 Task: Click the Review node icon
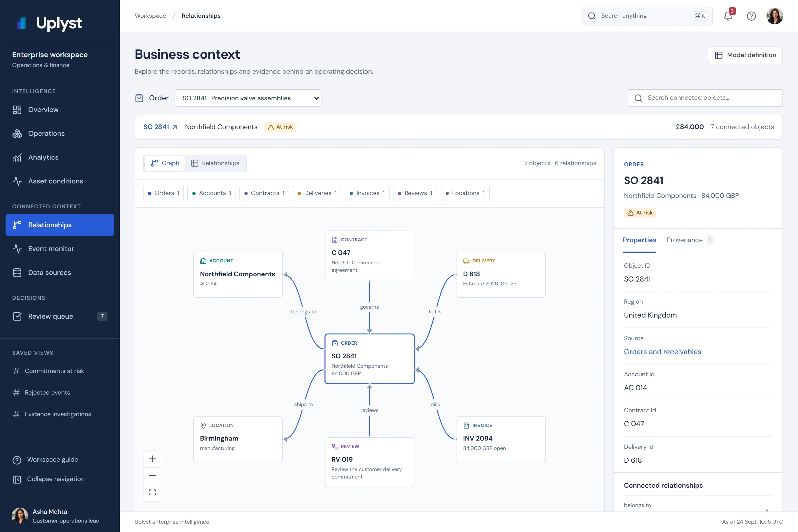[x=334, y=446]
